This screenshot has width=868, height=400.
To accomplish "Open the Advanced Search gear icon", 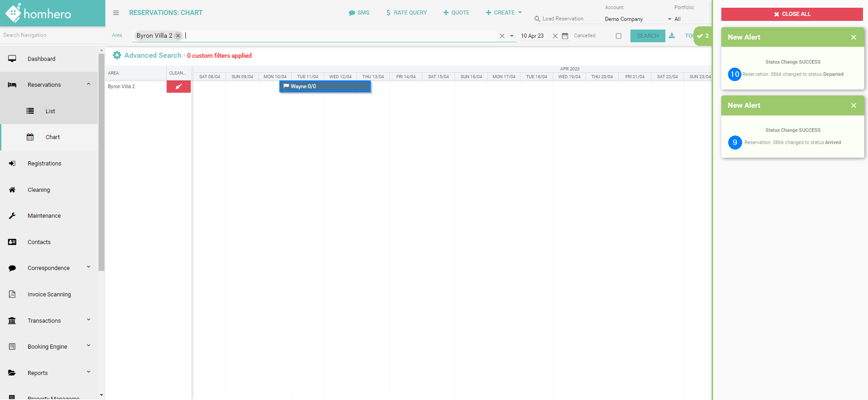I will [x=117, y=55].
